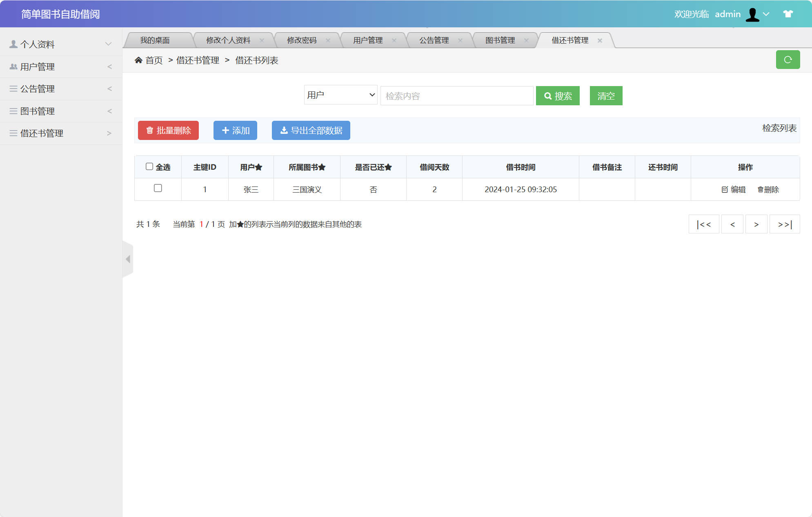Click the download icon on 导出全部数据
Viewport: 812px width, 517px height.
283,130
